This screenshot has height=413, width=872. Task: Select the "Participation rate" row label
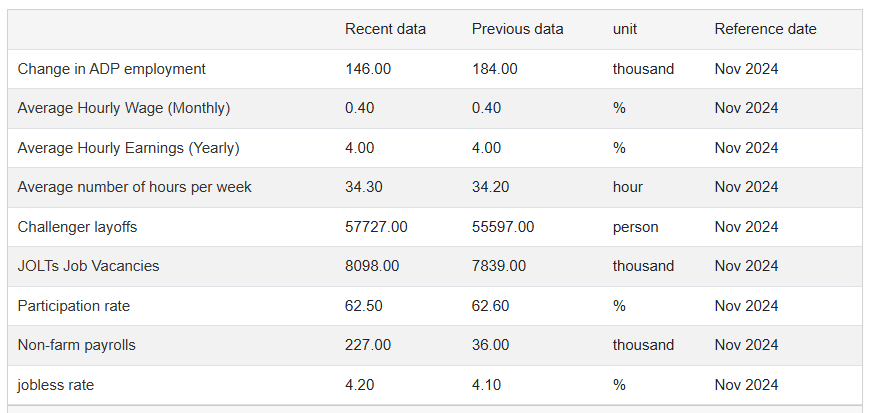tap(74, 306)
